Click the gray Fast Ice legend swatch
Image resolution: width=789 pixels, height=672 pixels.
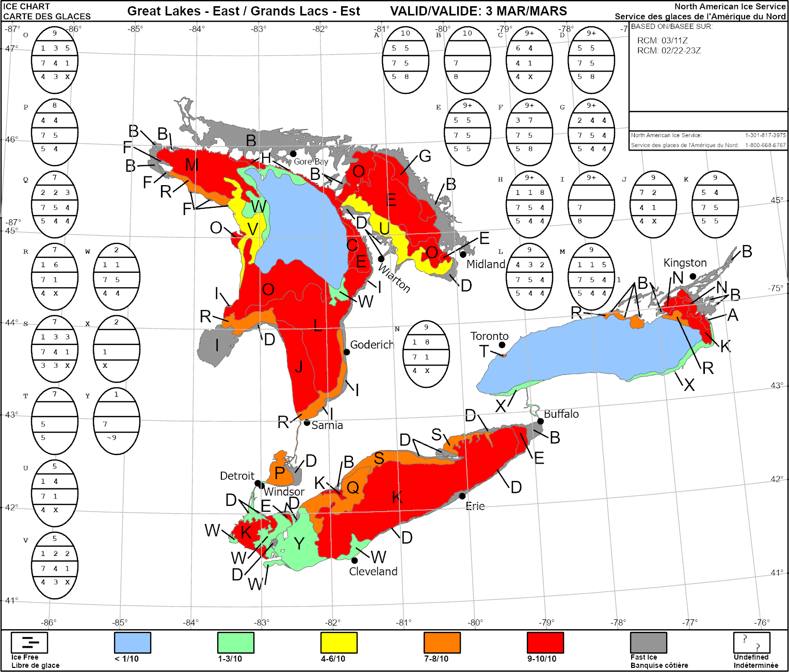[649, 643]
